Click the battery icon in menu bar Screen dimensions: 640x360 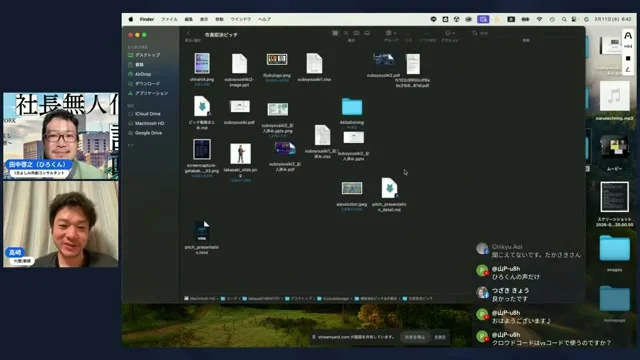click(x=525, y=19)
